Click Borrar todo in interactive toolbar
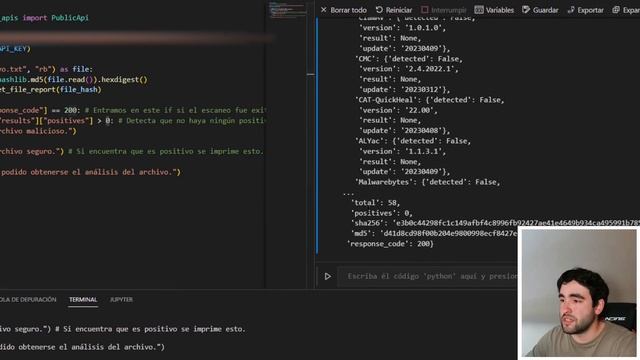The image size is (640, 360). point(343,10)
